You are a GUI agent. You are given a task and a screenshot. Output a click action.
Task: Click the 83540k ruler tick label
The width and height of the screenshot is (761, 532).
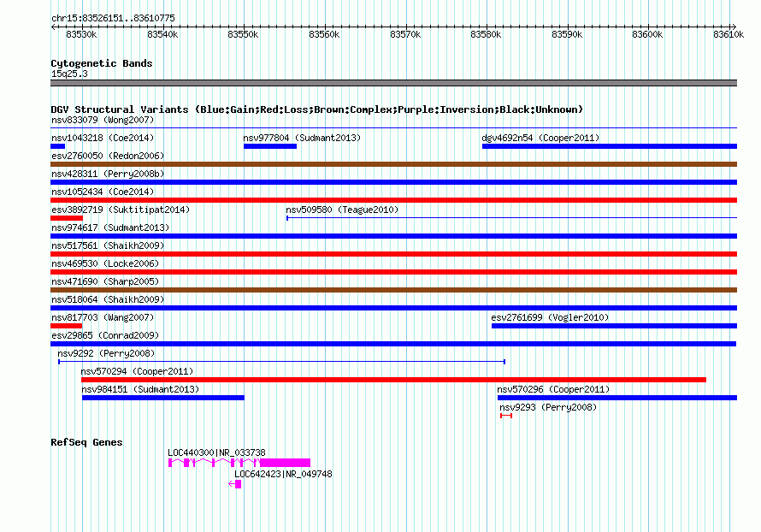point(162,34)
